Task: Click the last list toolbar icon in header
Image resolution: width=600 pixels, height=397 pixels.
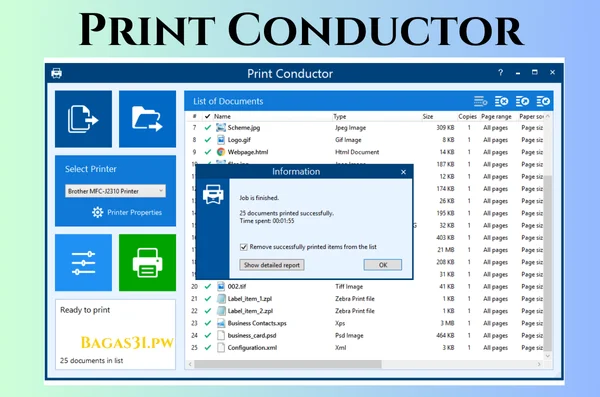Action: (x=543, y=101)
